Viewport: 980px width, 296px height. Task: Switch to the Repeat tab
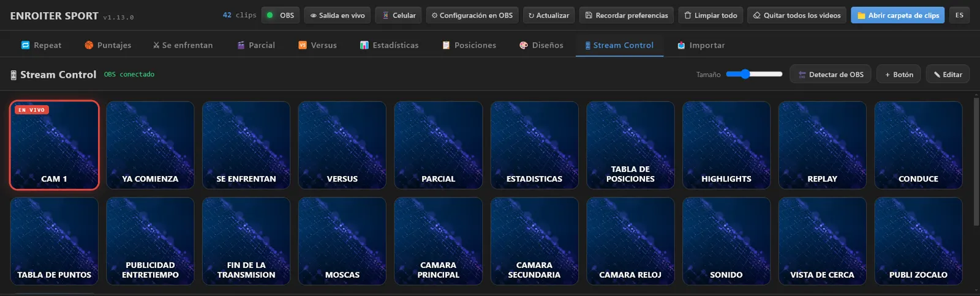tap(41, 45)
